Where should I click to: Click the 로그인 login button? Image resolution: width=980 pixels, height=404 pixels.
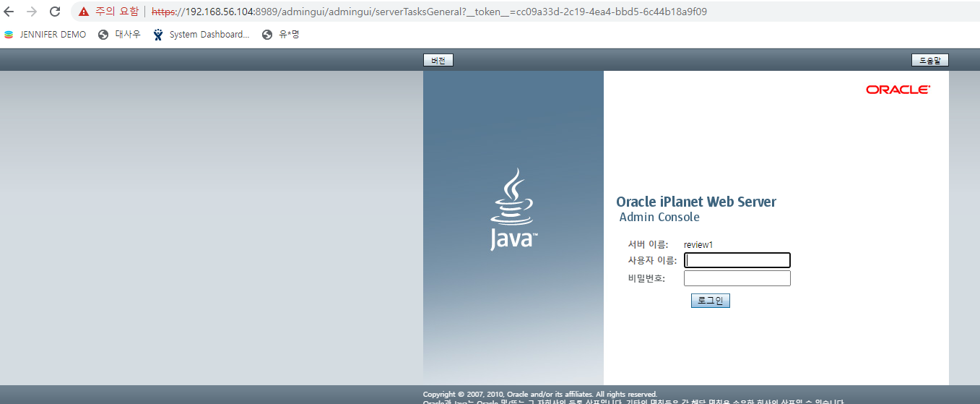(711, 301)
